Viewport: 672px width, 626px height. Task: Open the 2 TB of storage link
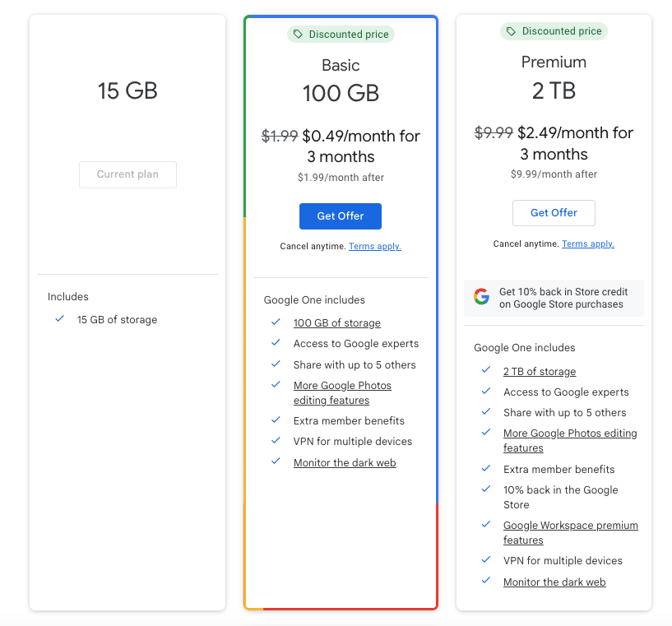click(x=540, y=372)
